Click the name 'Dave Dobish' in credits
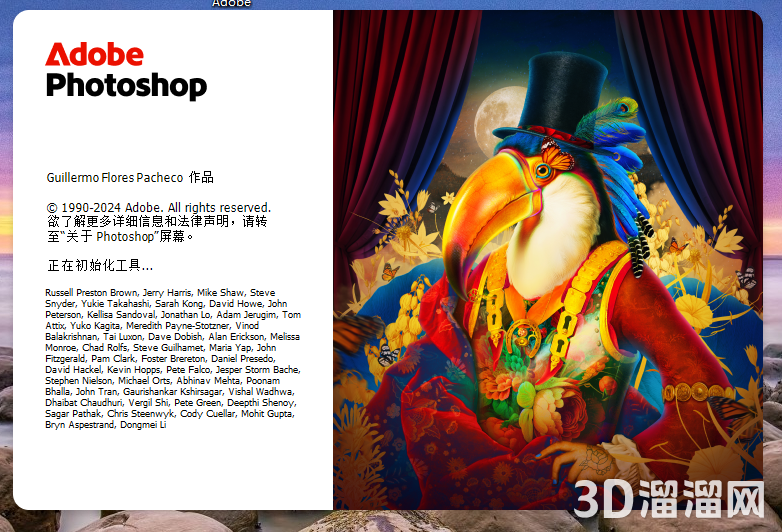 175,337
